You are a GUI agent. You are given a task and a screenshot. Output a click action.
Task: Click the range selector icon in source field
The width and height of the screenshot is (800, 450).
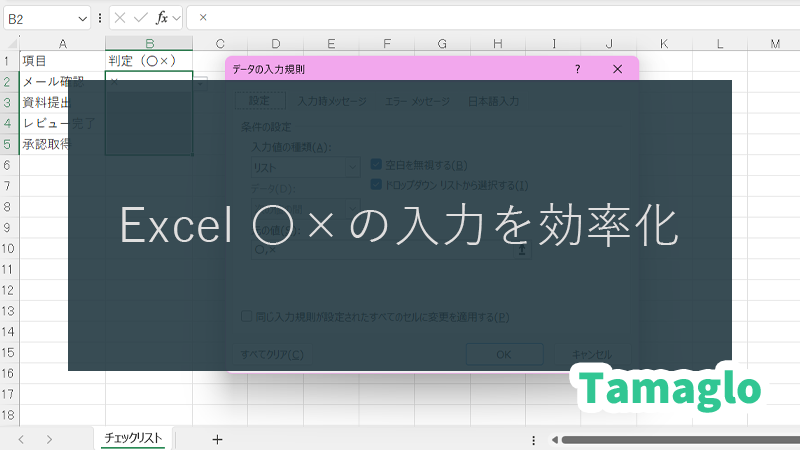coord(521,252)
